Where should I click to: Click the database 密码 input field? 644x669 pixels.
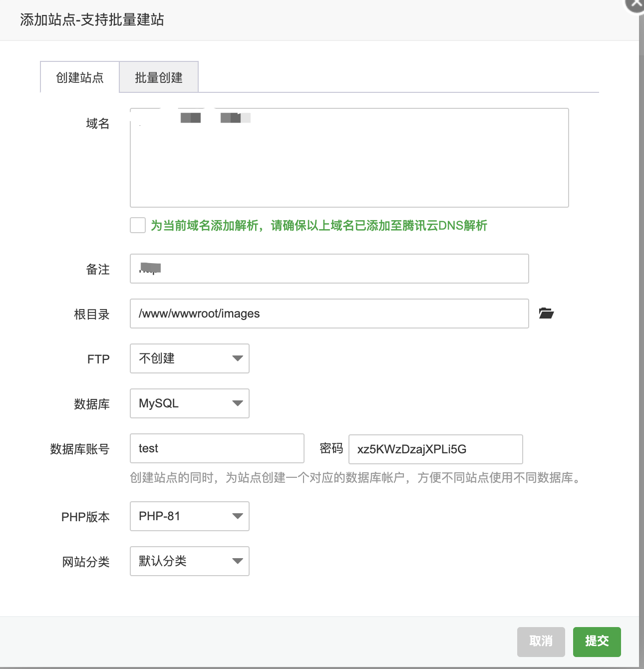[x=435, y=449]
